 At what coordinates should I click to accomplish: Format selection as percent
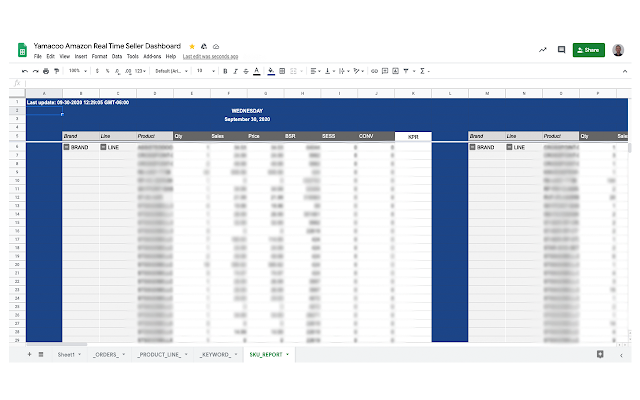(107, 71)
